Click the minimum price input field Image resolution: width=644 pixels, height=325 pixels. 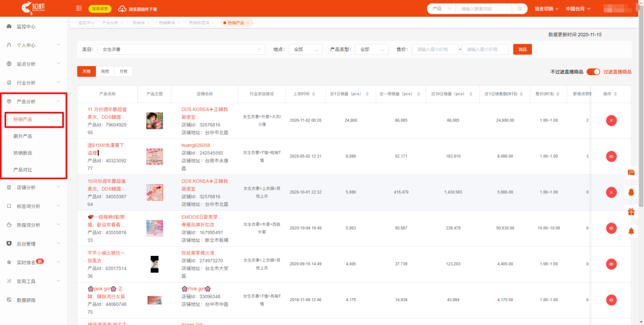[435, 49]
